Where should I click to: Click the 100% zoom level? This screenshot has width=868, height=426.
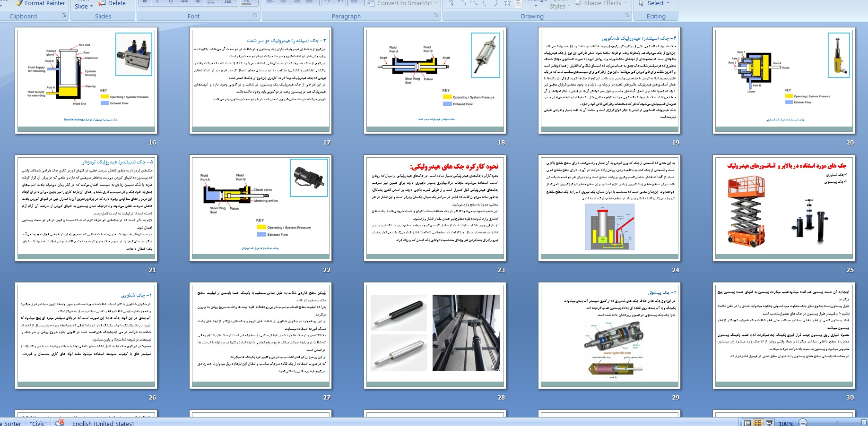click(x=786, y=423)
